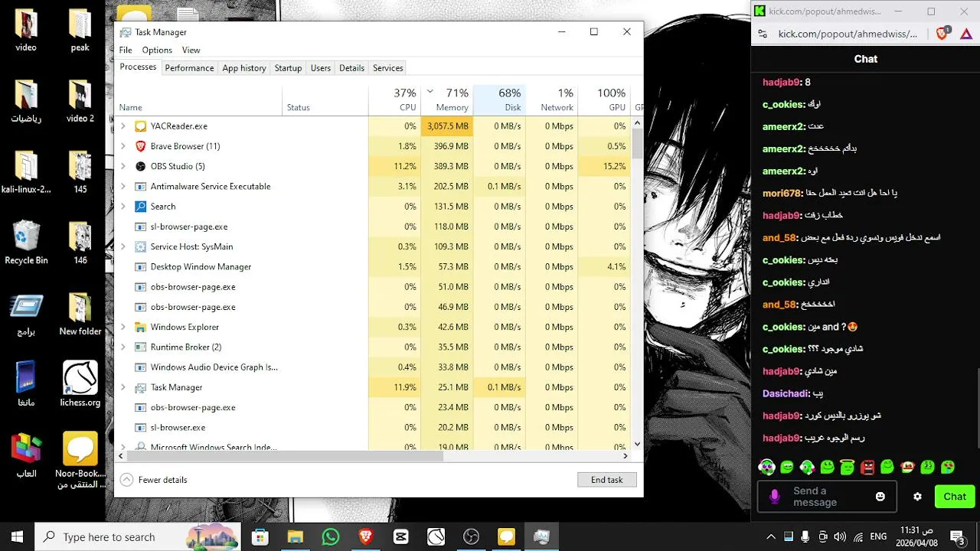980x551 pixels.
Task: Select the peak folder on the desktop
Action: coord(80,31)
